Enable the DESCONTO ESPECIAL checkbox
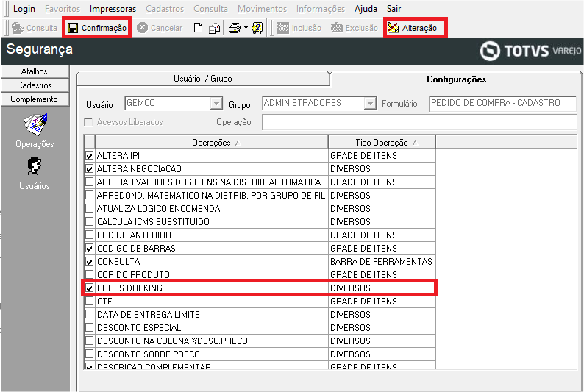This screenshot has height=392, width=584. pos(90,327)
